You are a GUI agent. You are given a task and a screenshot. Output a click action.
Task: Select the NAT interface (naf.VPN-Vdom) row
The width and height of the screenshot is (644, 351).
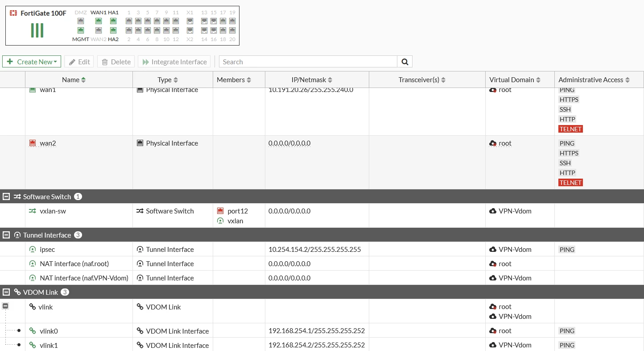tap(322, 278)
